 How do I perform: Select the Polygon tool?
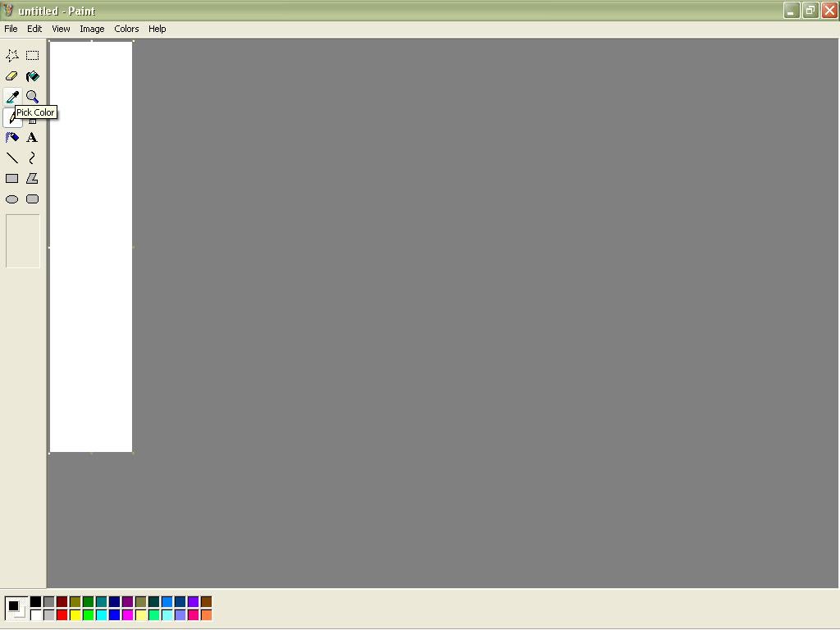[x=32, y=178]
